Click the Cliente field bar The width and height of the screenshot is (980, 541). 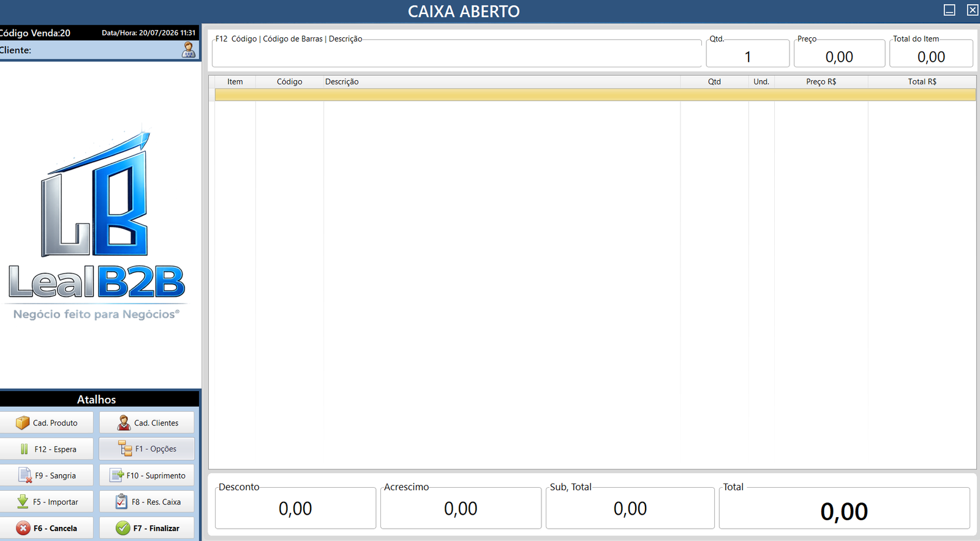click(99, 50)
